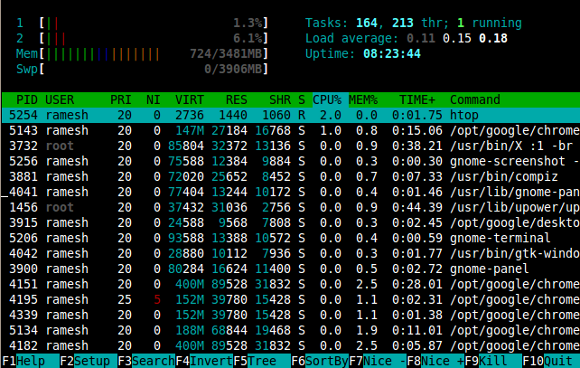Sort by MEM% column header

tap(363, 100)
